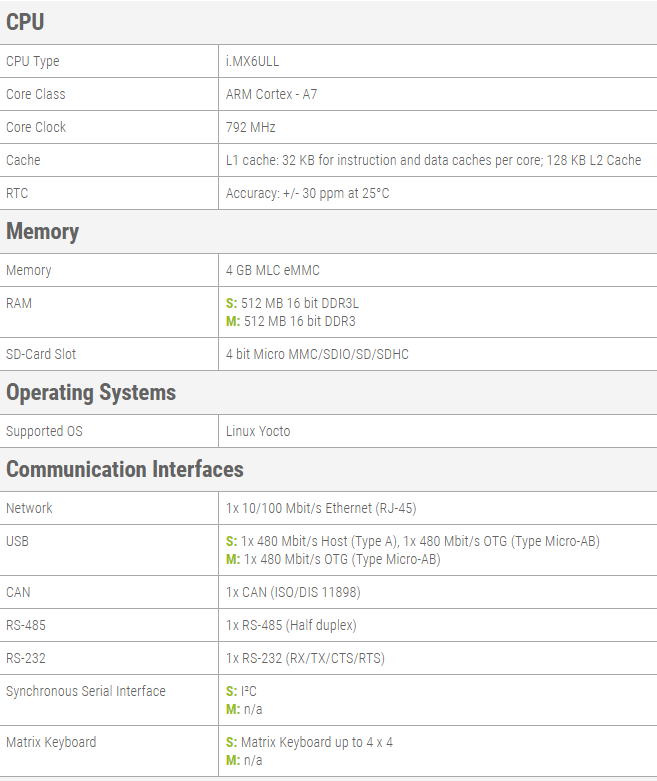Select 'S: 512 MB 16 bit DDR3L' line
657x781 pixels.
pyautogui.click(x=292, y=303)
